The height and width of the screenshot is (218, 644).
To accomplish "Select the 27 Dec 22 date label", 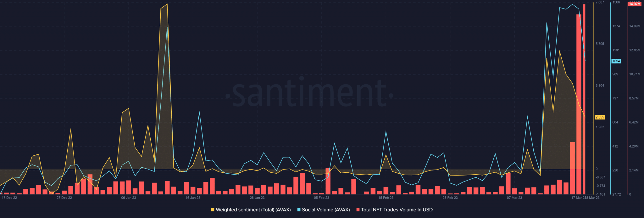I will (64, 198).
